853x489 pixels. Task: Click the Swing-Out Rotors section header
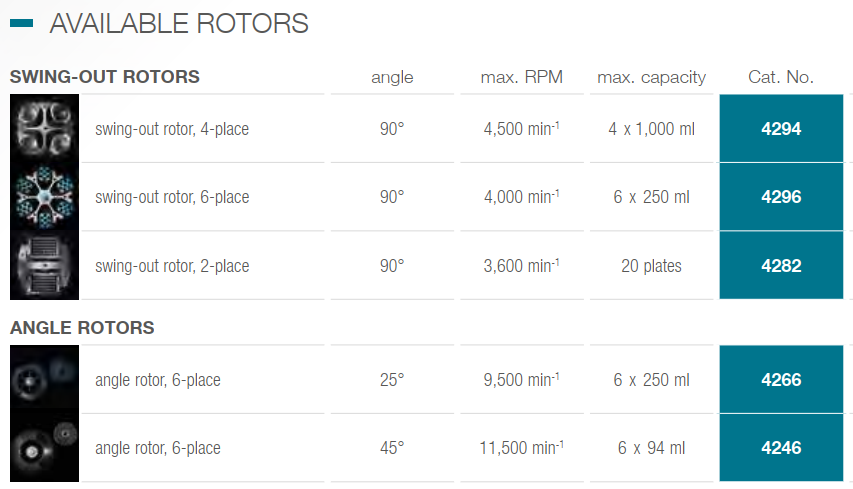tap(104, 77)
